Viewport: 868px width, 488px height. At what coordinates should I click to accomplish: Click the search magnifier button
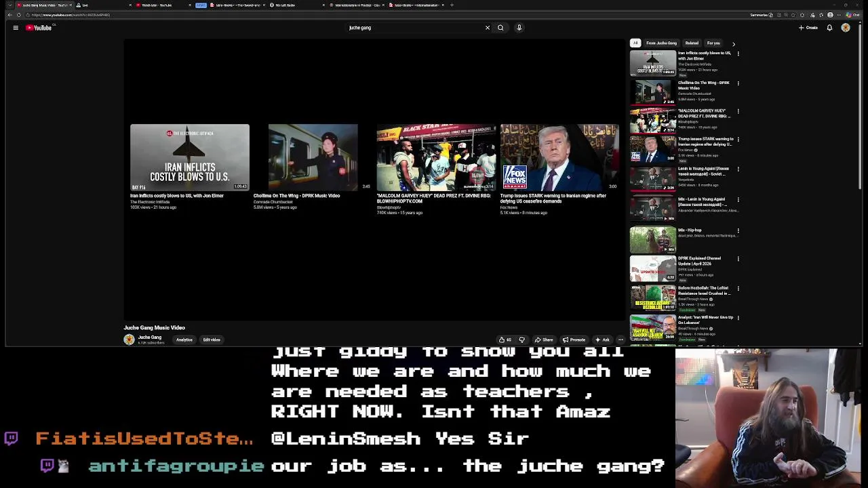click(500, 28)
